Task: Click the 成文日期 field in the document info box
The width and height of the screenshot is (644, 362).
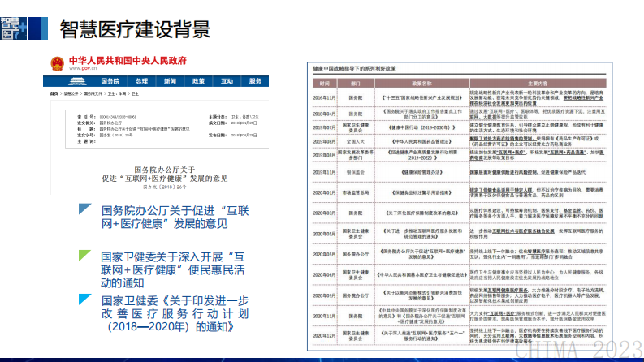Action: [233, 123]
